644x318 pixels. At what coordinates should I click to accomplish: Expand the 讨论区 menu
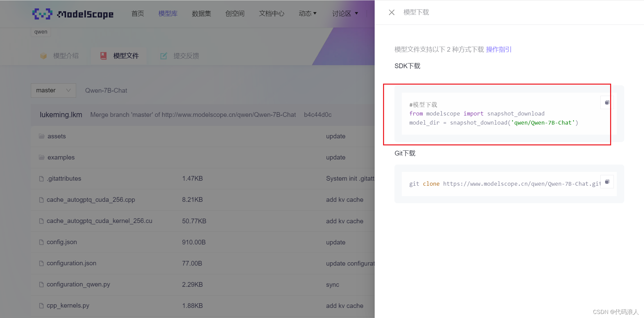pos(345,13)
